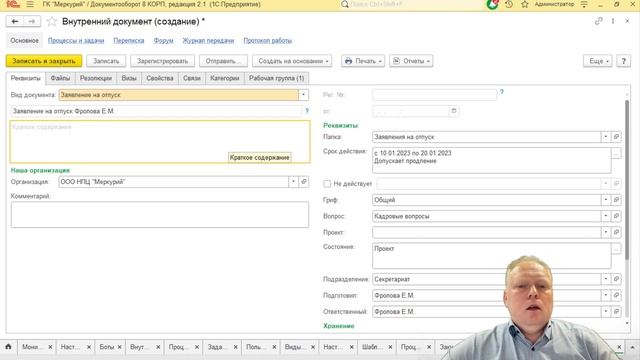Screen dimensions: 640x360
Task: Expand the Вид документа dropdown
Action: (x=303, y=95)
